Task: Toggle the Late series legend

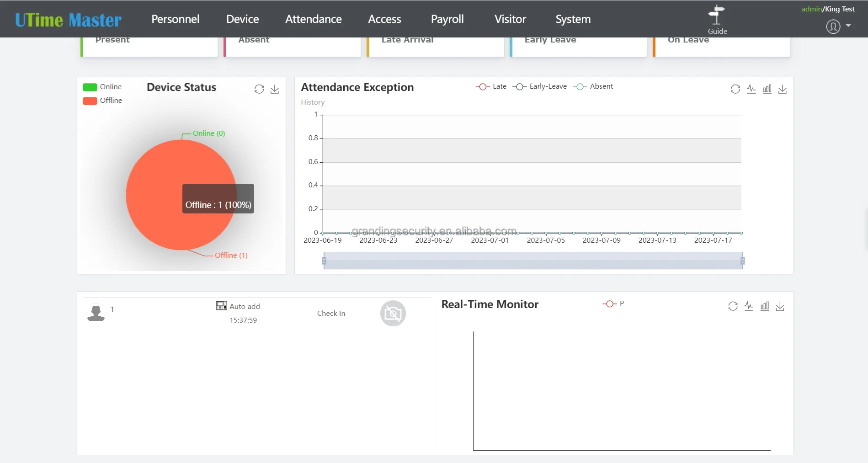Action: (x=491, y=86)
